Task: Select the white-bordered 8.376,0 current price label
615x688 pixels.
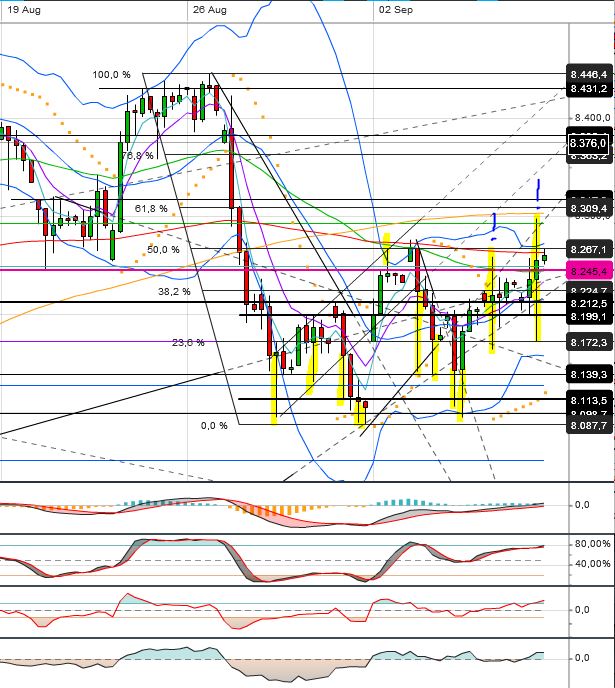Action: pyautogui.click(x=588, y=143)
